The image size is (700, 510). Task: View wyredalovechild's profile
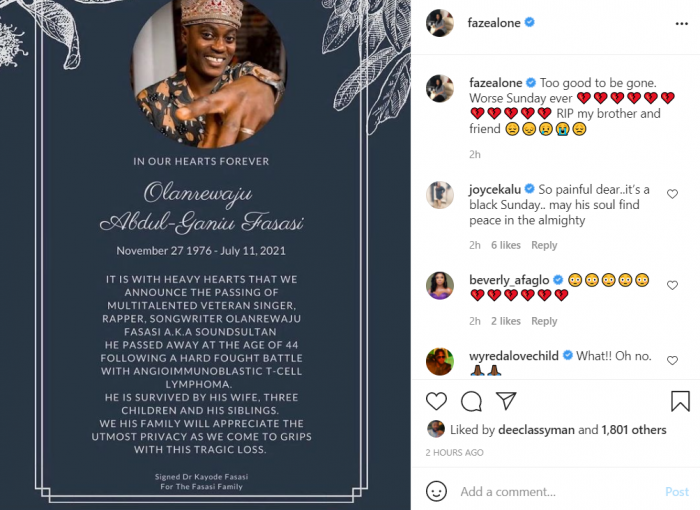tap(513, 356)
